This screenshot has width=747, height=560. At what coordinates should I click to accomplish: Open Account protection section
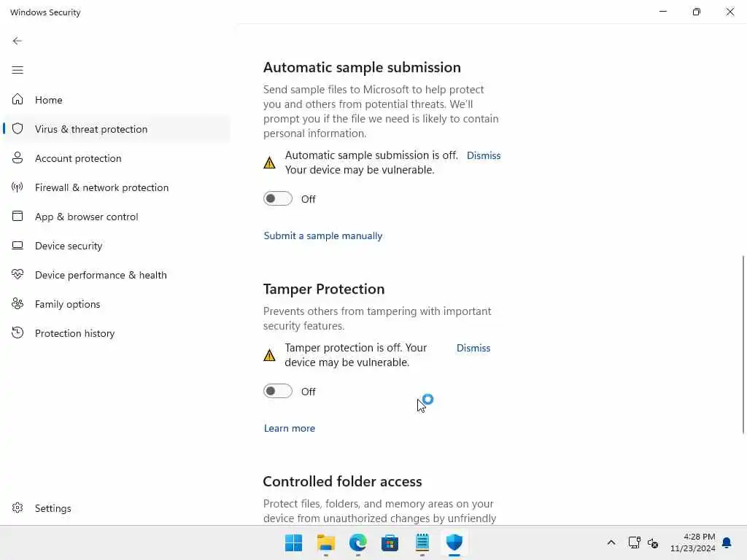click(116, 158)
